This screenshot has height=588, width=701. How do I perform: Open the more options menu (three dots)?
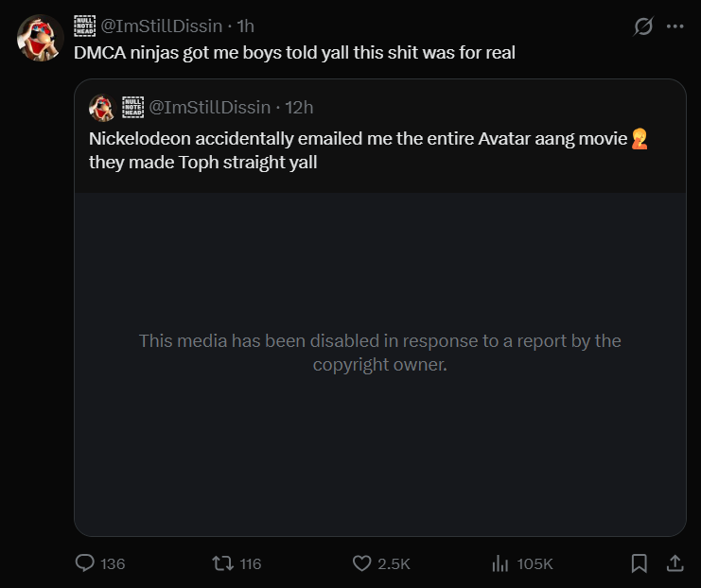tap(675, 27)
